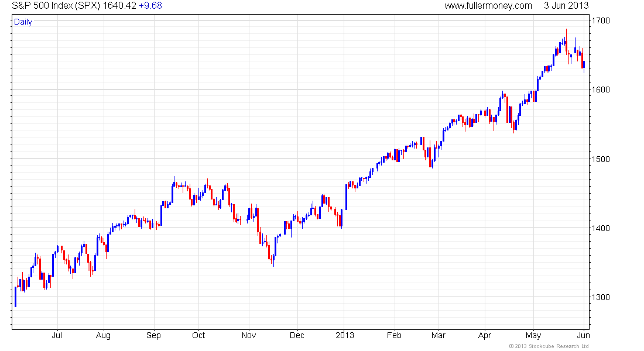Click the Apr month axis label

coord(485,336)
